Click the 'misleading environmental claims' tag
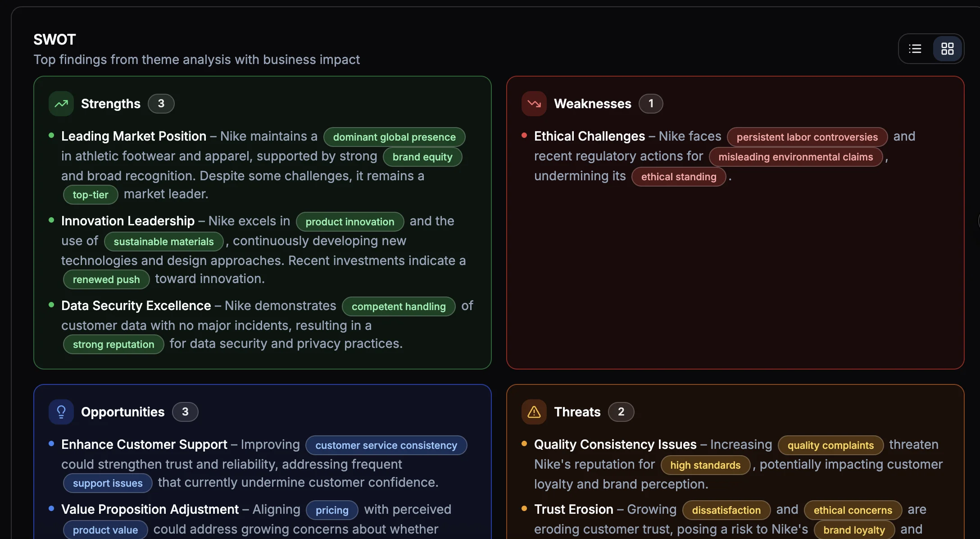 (x=796, y=157)
